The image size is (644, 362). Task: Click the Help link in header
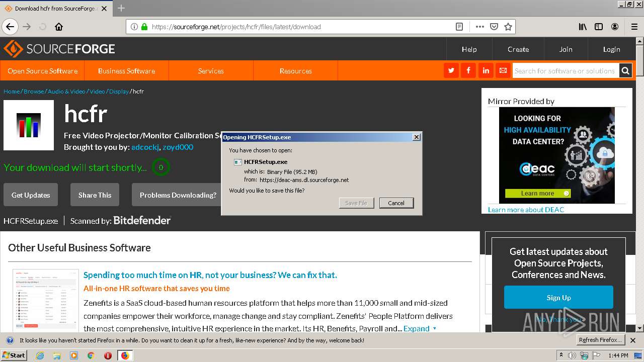[x=469, y=49]
